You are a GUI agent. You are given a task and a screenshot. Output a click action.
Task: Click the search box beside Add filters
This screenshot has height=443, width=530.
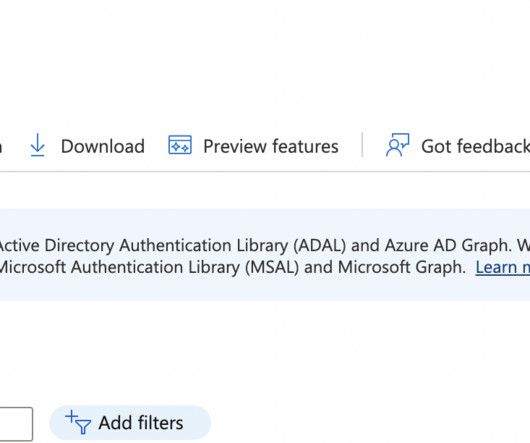click(x=16, y=424)
